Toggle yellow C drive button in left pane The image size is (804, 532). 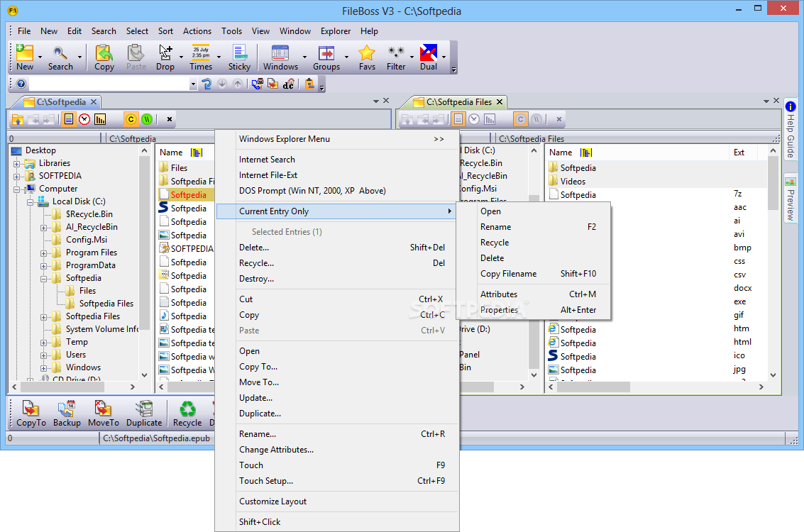coord(131,119)
